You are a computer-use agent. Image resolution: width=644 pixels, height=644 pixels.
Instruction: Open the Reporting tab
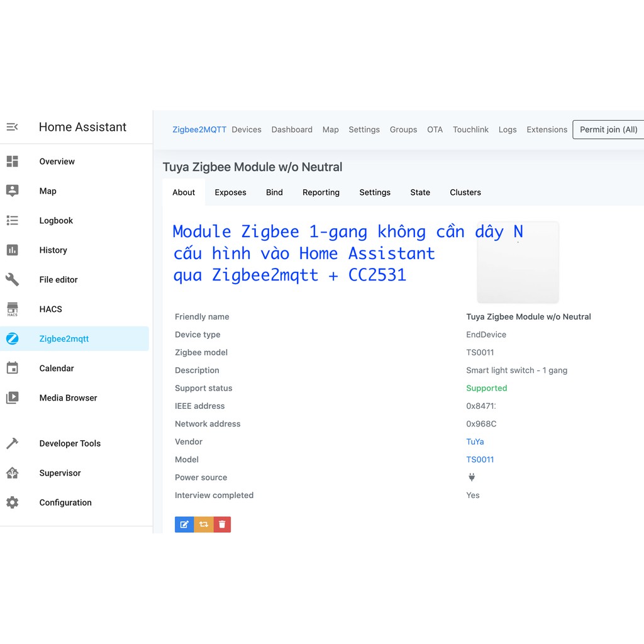pos(321,192)
